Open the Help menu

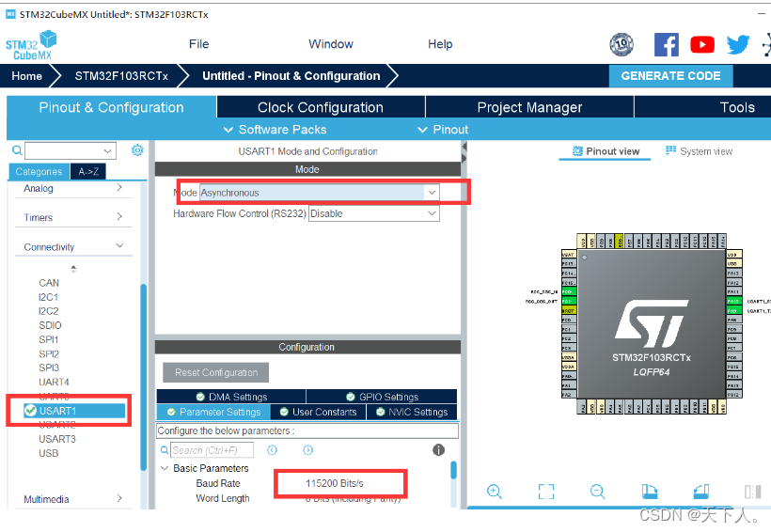point(440,44)
